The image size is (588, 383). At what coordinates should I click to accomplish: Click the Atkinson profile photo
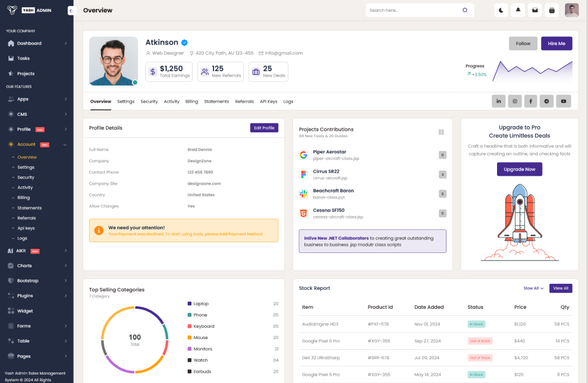tap(113, 61)
